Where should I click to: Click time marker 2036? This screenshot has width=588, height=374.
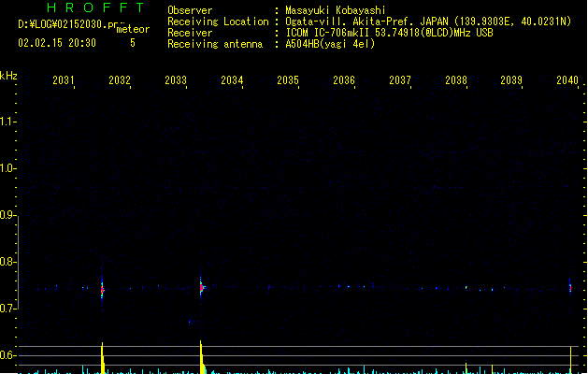click(x=344, y=80)
